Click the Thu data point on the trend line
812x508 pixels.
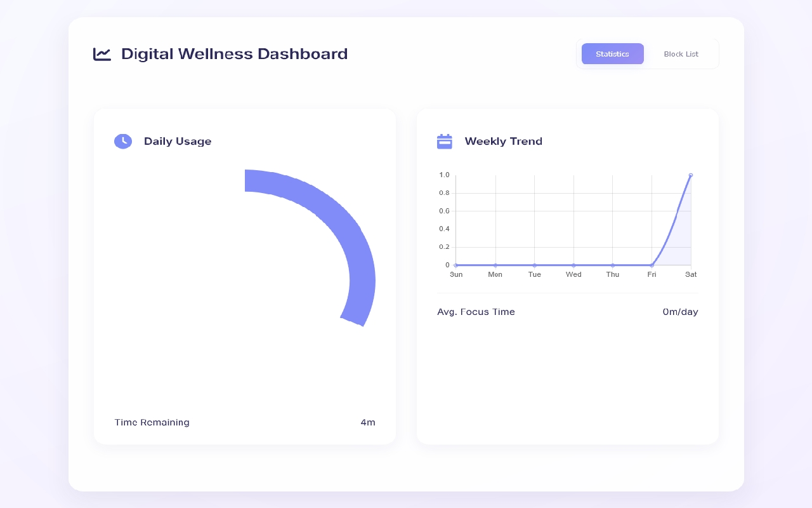613,265
